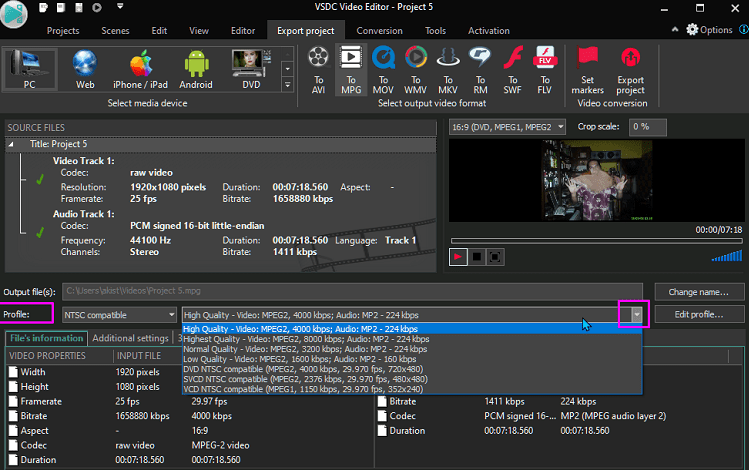This screenshot has height=470, width=749.
Task: Choose SVCD NTSC compatible profile
Action: [412, 379]
